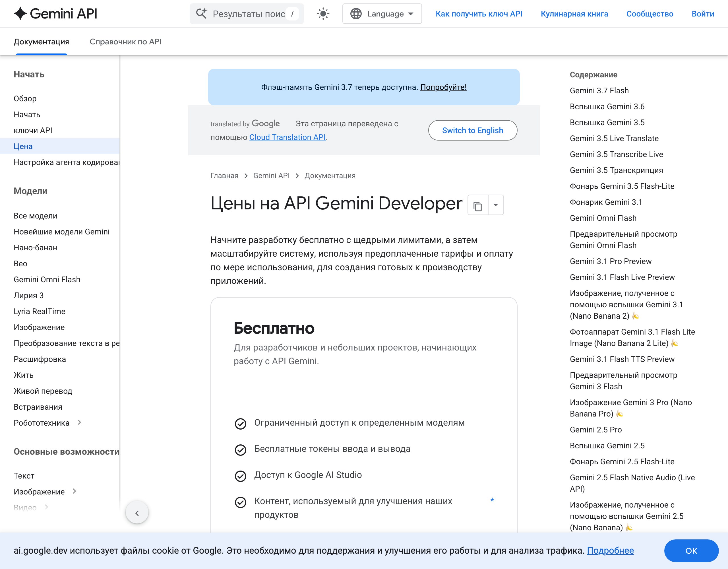Expand the Видео submenu arrow
The image size is (728, 569).
[x=46, y=507]
